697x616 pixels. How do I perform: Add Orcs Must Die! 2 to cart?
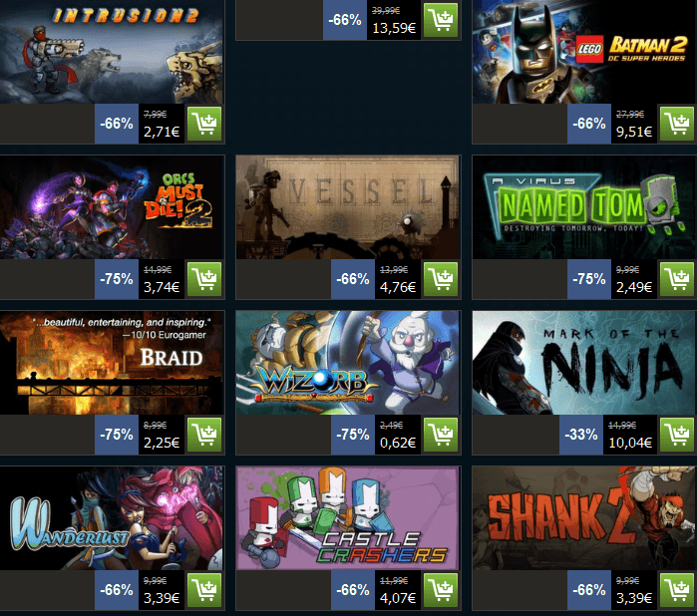click(x=204, y=279)
